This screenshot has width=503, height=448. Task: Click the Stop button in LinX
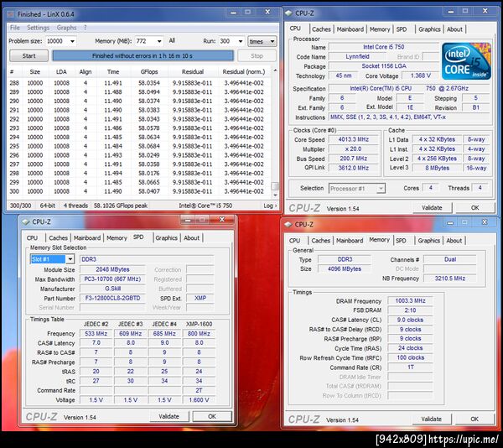pyautogui.click(x=257, y=56)
